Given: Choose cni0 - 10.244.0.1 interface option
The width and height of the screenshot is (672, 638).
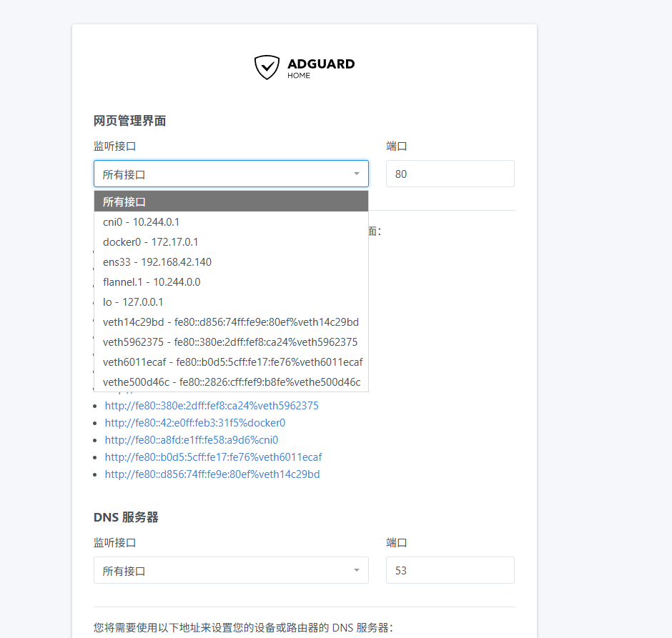Looking at the screenshot, I should (x=231, y=222).
